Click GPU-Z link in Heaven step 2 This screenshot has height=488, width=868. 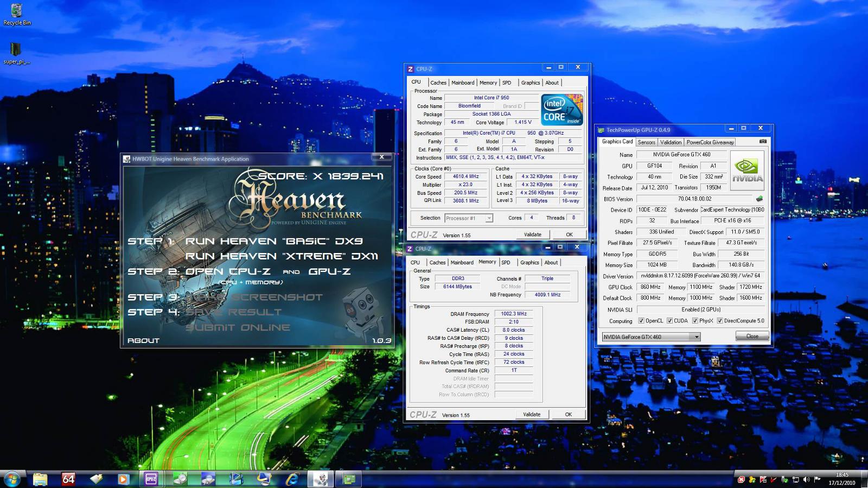coord(329,271)
